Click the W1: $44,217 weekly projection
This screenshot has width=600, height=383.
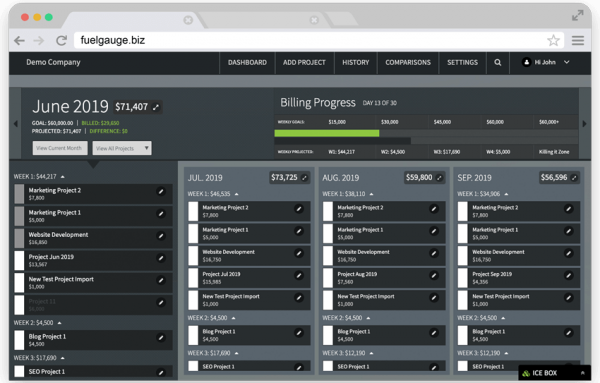point(341,152)
